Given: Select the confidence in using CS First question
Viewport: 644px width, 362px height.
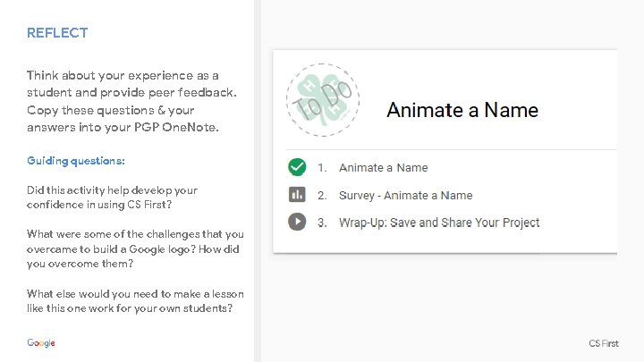Looking at the screenshot, I should coord(112,197).
